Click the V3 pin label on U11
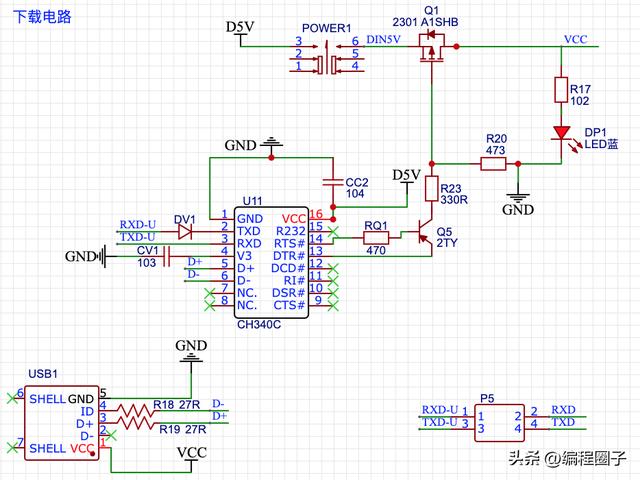 tap(244, 256)
